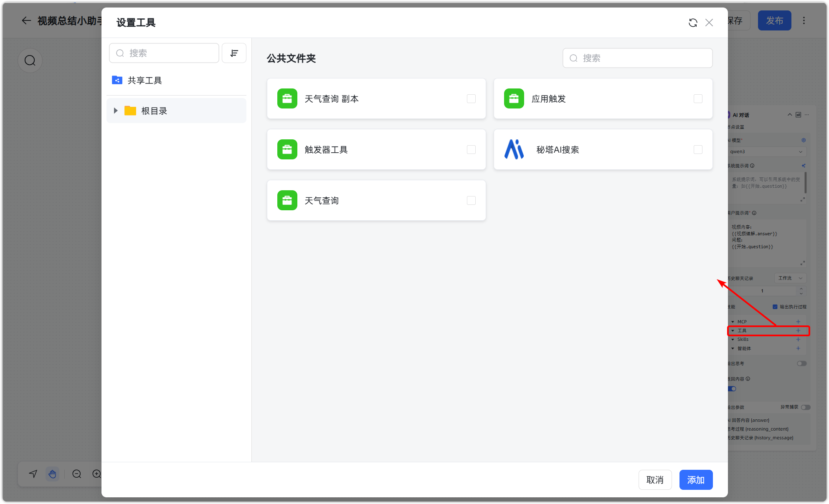The height and width of the screenshot is (504, 829).
Task: Collapse the MCP section in skills panel
Action: [x=733, y=321]
